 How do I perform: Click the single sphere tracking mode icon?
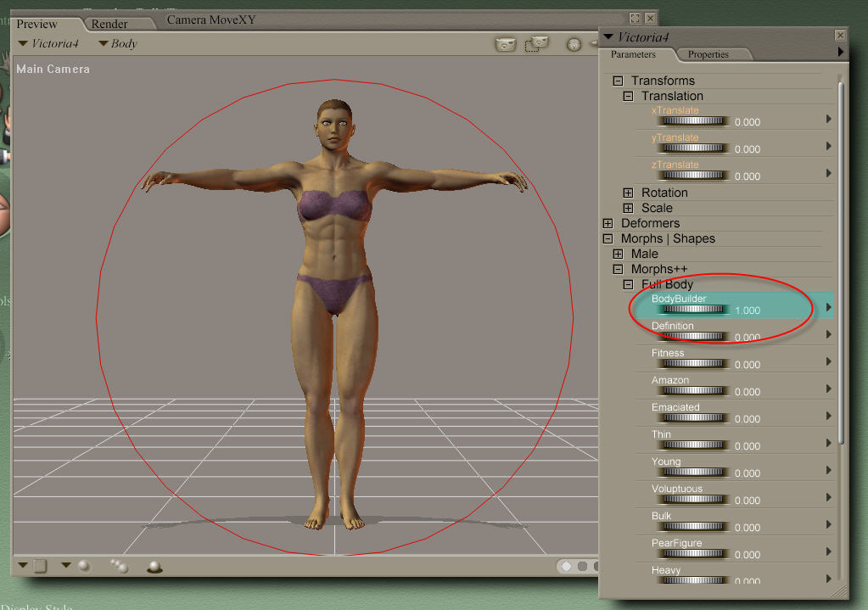[84, 566]
